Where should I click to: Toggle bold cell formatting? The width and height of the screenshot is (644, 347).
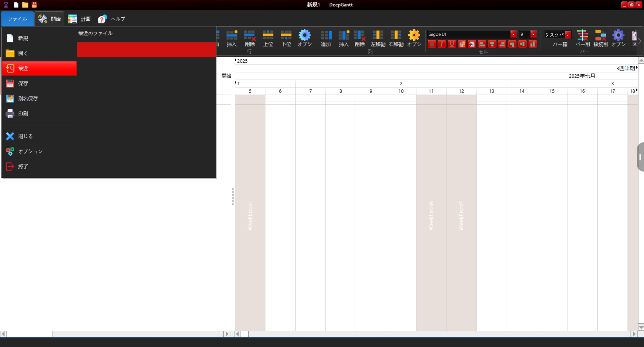432,44
